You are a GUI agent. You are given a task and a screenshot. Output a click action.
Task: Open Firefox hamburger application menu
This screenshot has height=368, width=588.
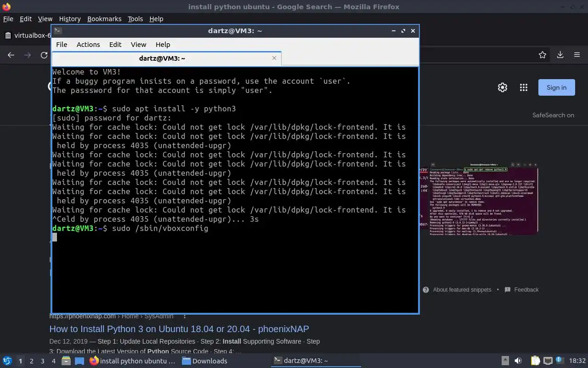tap(577, 55)
